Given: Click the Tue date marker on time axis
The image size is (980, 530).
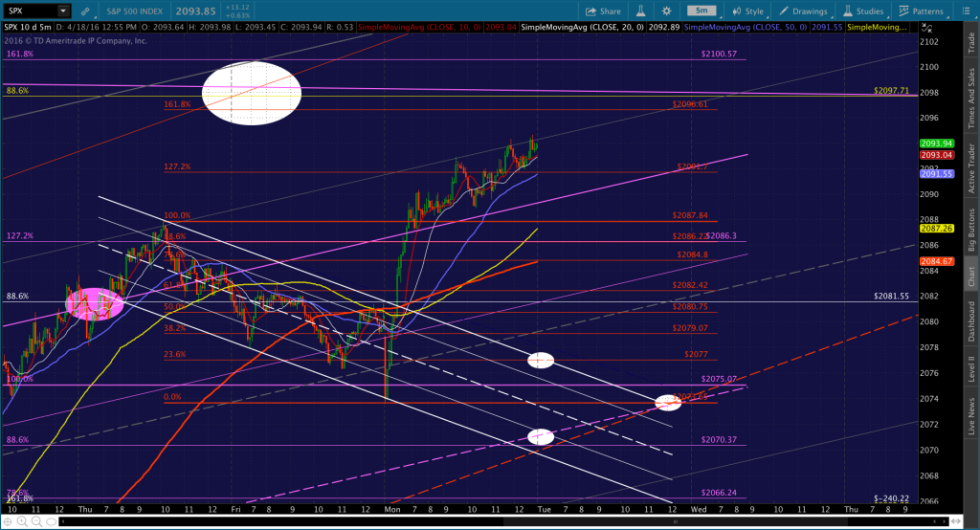Looking at the screenshot, I should [x=544, y=509].
